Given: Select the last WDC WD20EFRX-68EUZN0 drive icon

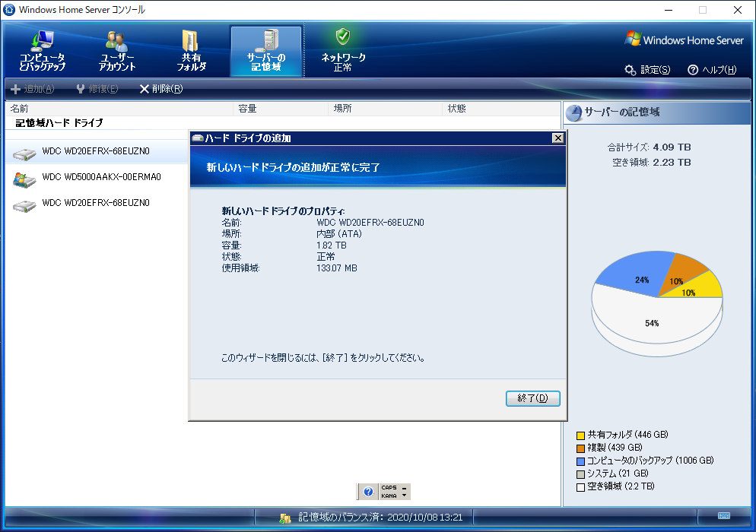Looking at the screenshot, I should coord(24,206).
